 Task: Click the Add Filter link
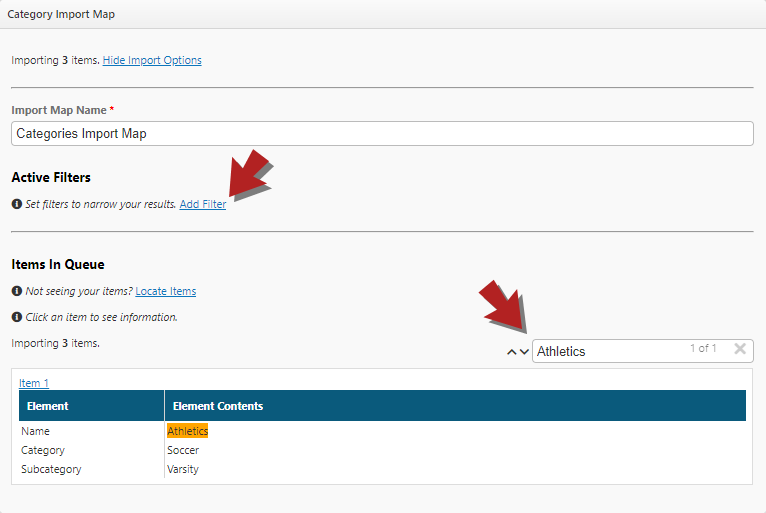pos(203,204)
